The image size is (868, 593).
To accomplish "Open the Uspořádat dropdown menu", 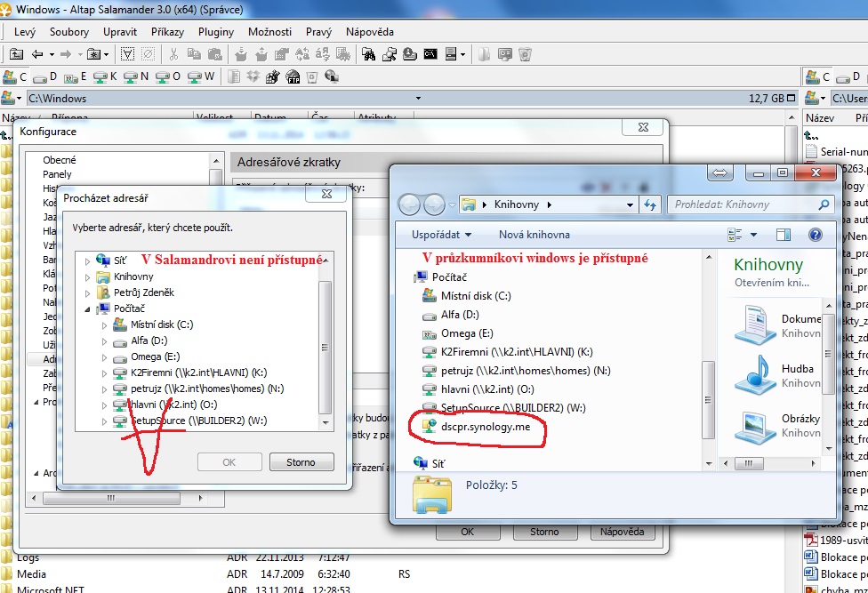I will point(441,235).
